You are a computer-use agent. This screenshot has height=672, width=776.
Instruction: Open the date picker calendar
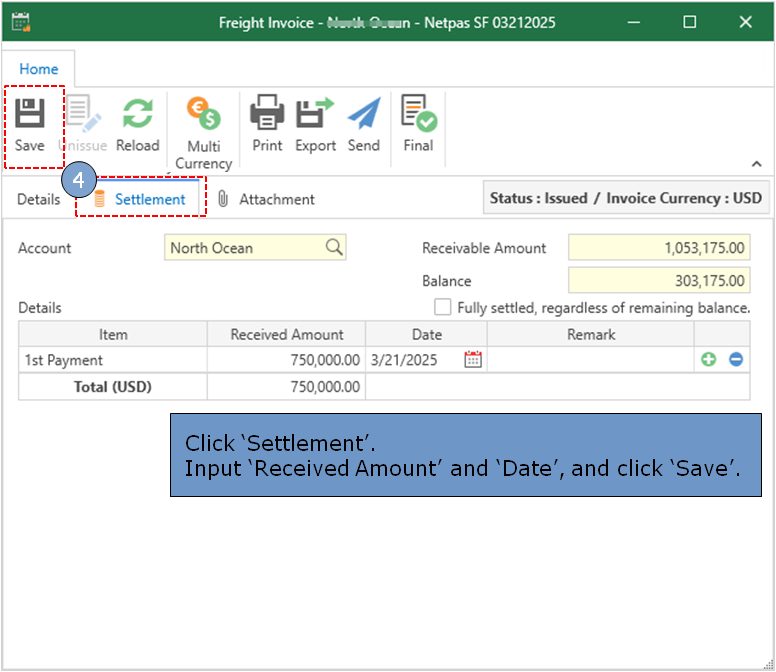pyautogui.click(x=473, y=360)
